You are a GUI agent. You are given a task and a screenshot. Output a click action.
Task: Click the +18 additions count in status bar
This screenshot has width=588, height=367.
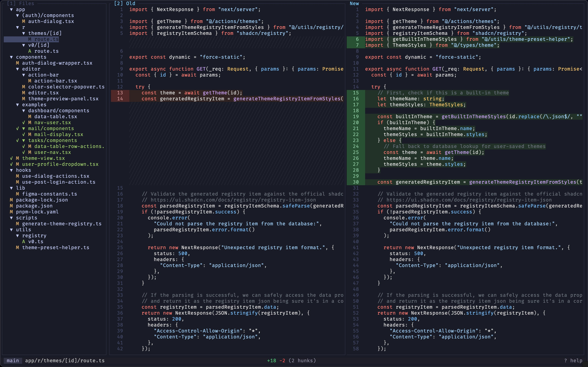[x=271, y=360]
